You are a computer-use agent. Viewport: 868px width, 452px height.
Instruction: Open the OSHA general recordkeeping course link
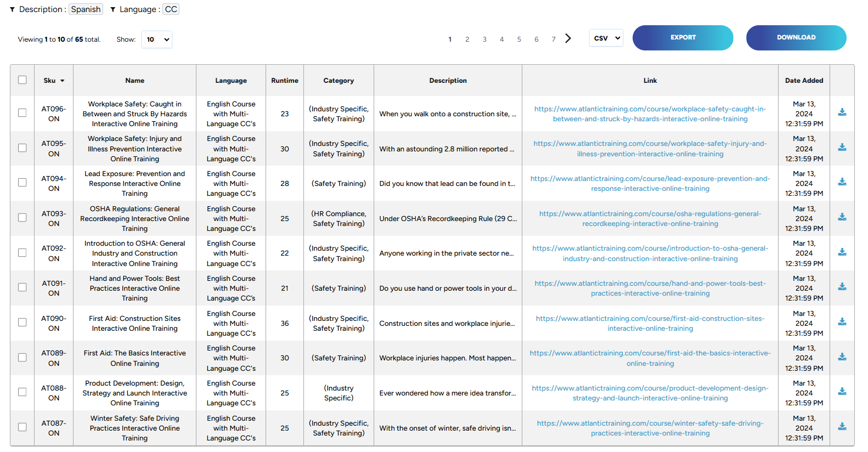pyautogui.click(x=650, y=219)
